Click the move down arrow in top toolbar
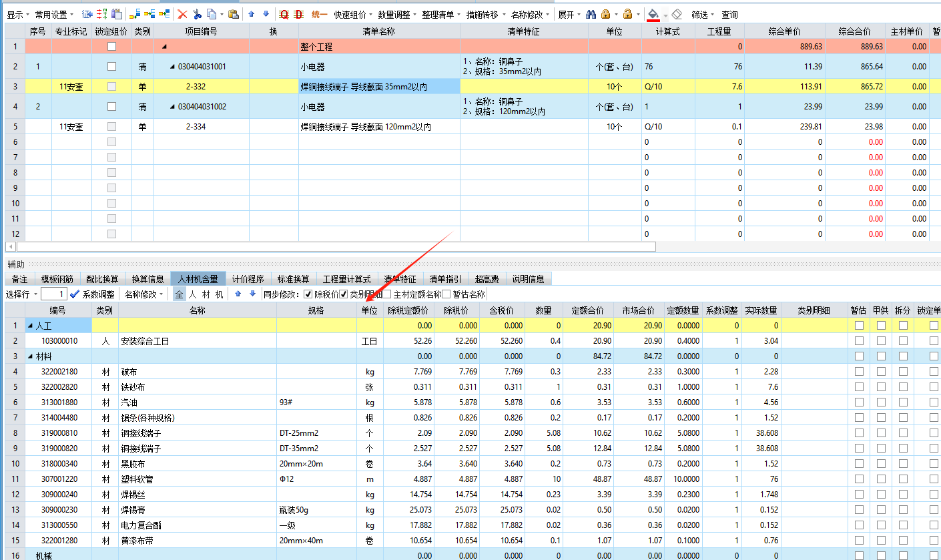Viewport: 941px width, 560px height. [266, 14]
